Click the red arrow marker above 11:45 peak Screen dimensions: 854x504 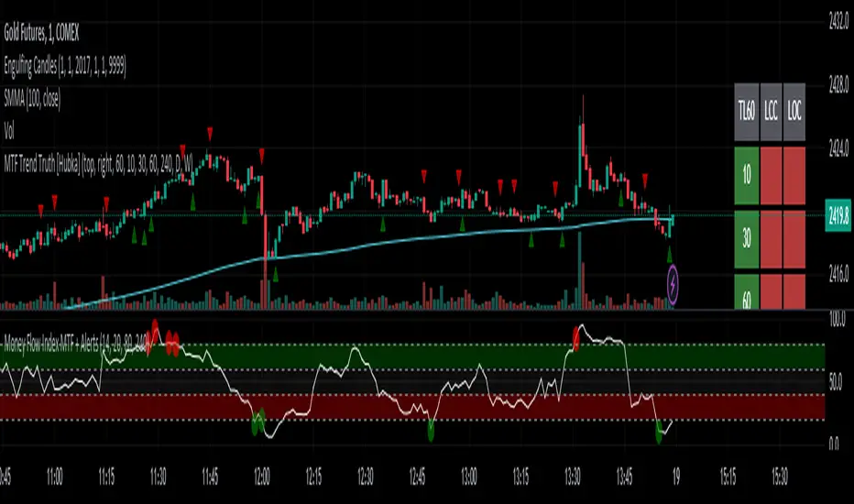coord(210,134)
